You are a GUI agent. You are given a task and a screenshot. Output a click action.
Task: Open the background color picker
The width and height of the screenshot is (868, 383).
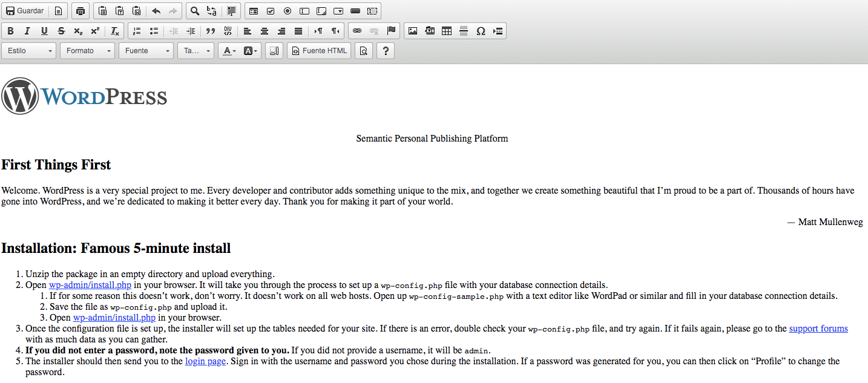point(251,51)
